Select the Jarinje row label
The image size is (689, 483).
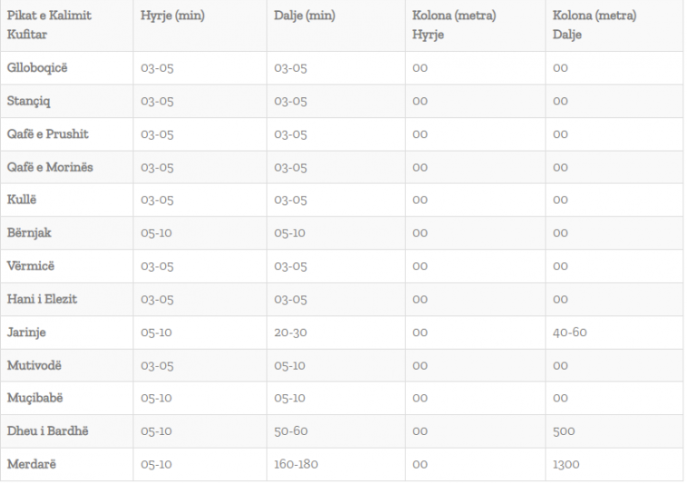point(28,332)
